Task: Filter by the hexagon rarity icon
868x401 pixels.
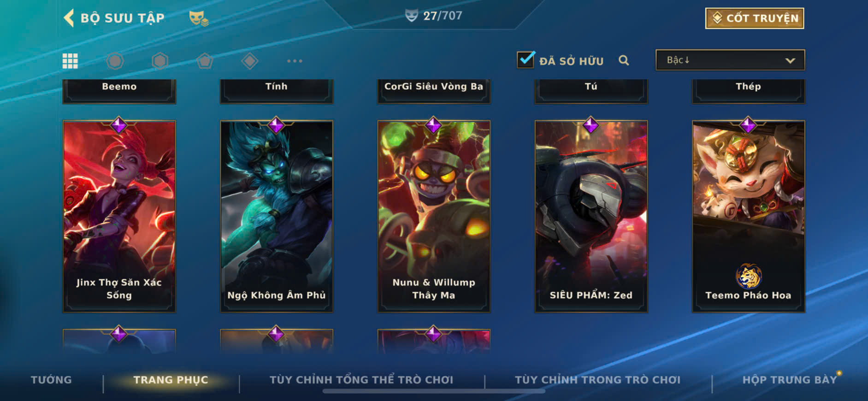Action: (160, 61)
